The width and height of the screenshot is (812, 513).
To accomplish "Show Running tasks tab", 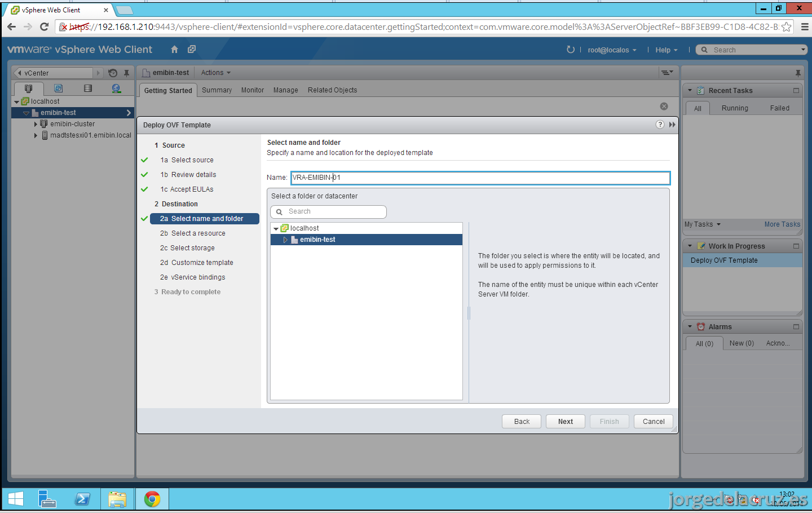I will tap(735, 108).
